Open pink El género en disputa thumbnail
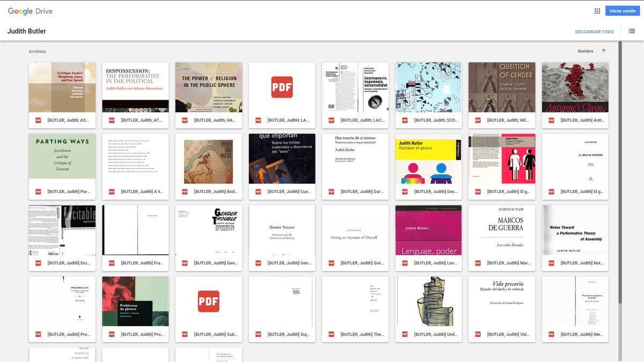 (502, 159)
